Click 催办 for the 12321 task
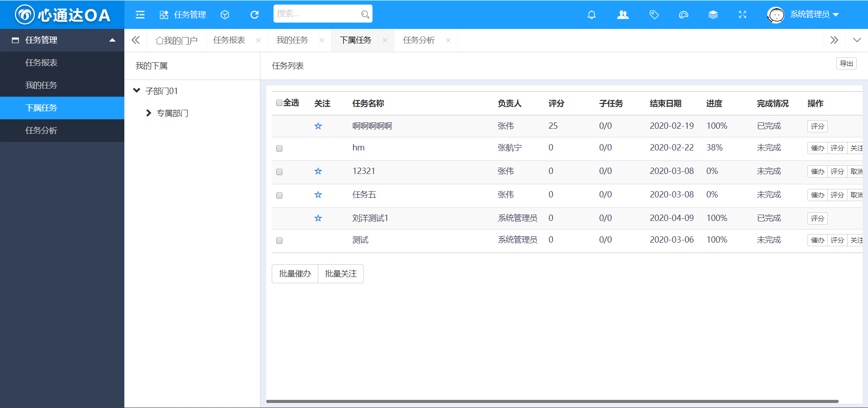868x408 pixels. pyautogui.click(x=817, y=172)
